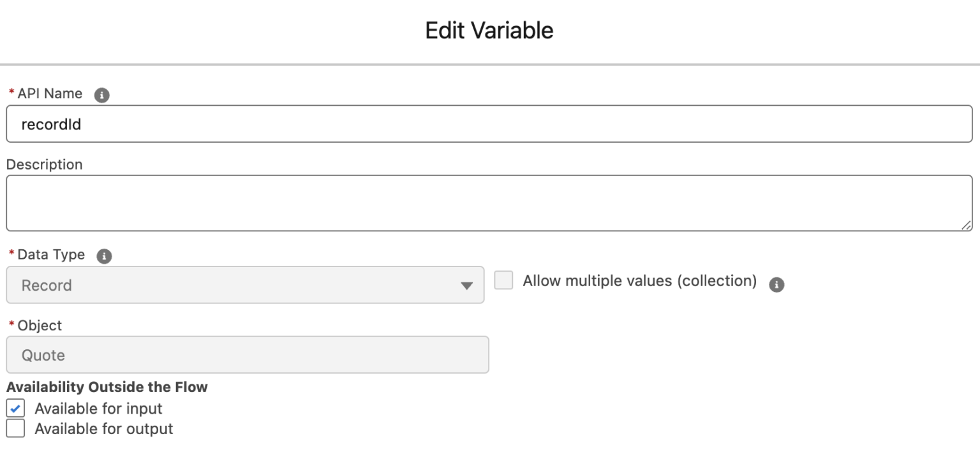The image size is (980, 450).
Task: Enable Allow multiple values (collection)
Action: click(x=503, y=280)
